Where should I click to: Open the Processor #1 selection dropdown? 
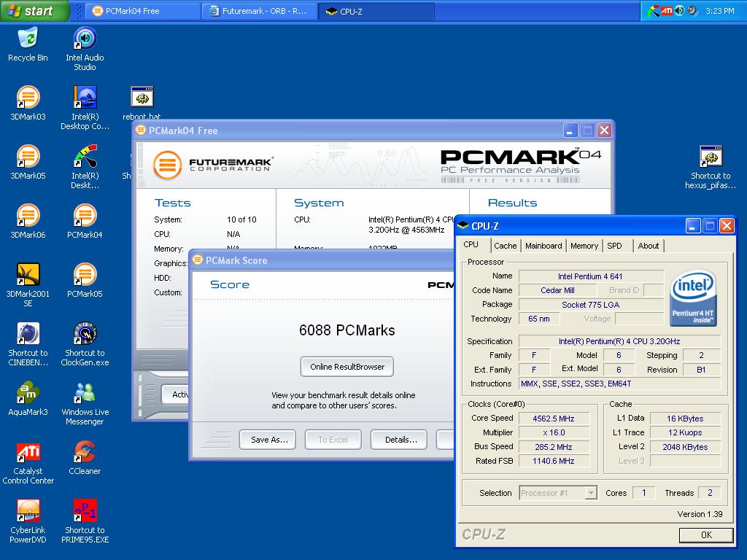pos(558,493)
